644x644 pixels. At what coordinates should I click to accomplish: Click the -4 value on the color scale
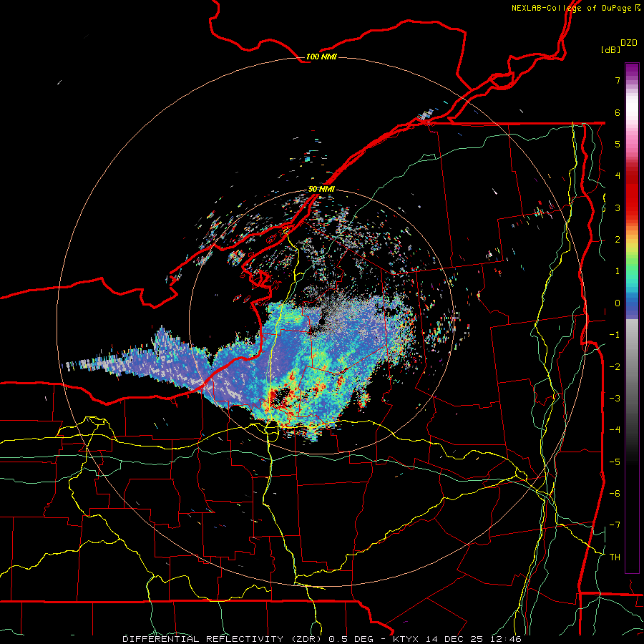click(x=615, y=430)
